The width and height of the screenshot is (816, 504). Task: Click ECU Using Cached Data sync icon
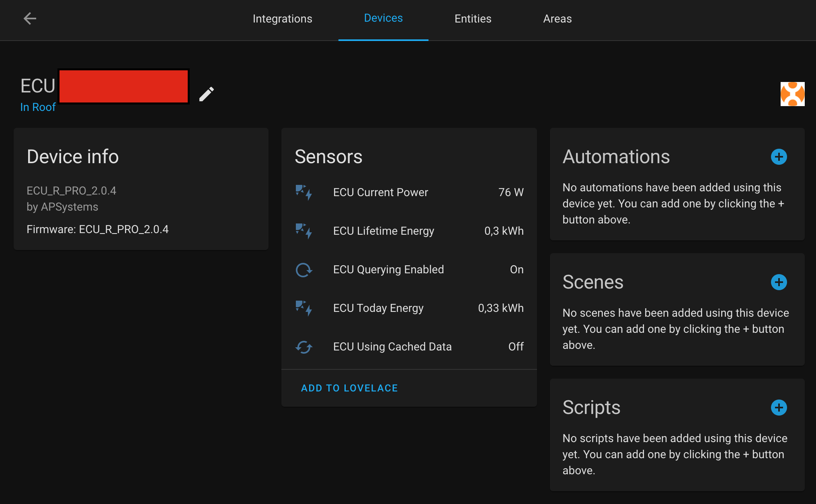(304, 347)
